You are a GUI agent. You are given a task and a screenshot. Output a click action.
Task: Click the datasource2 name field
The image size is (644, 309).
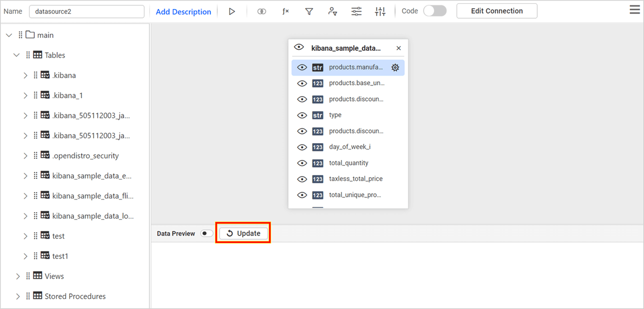click(87, 11)
